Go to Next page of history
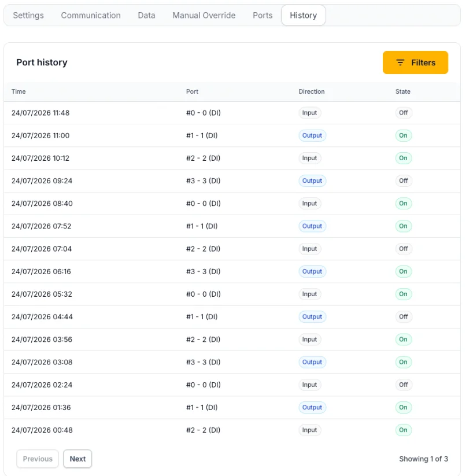The image size is (473, 476). 77,459
